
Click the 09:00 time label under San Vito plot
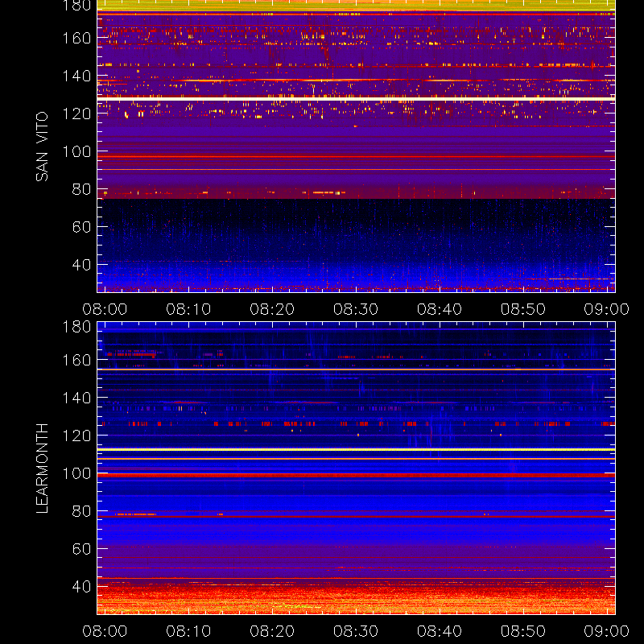pos(607,309)
